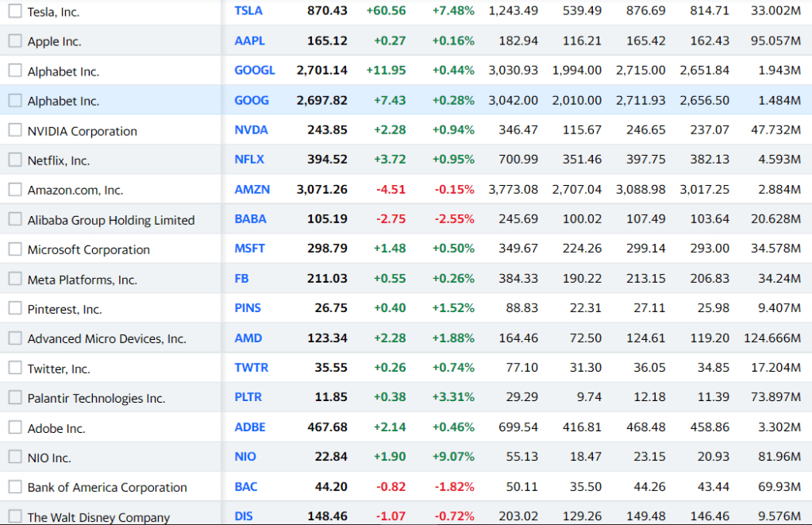Click the AAPL symbol link
812x525 pixels.
pos(249,41)
